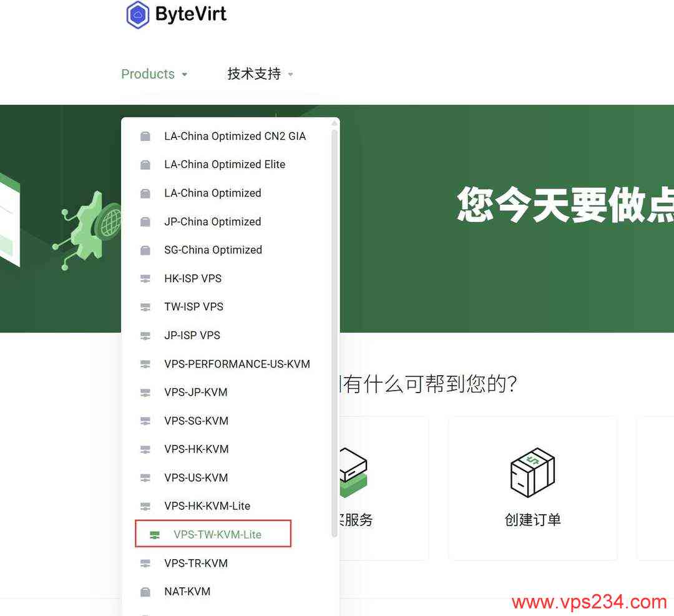Click server icon beside JP-ISP VPS
Image resolution: width=674 pixels, height=616 pixels.
click(145, 335)
